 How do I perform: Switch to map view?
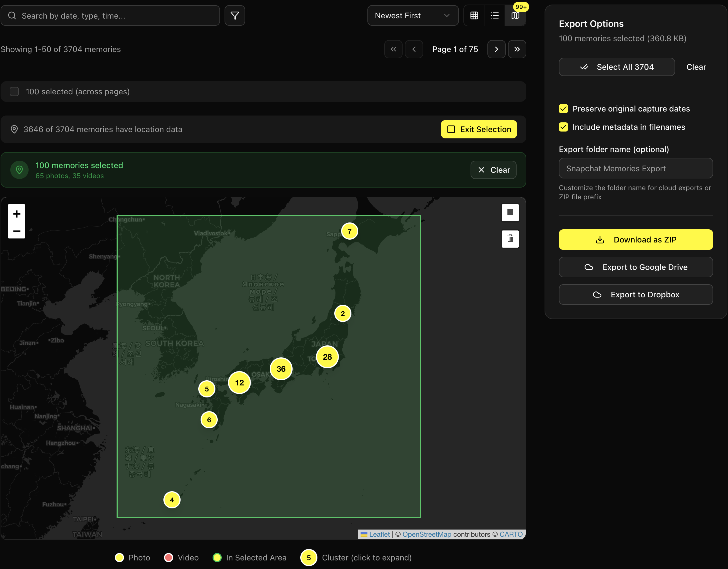(x=515, y=15)
